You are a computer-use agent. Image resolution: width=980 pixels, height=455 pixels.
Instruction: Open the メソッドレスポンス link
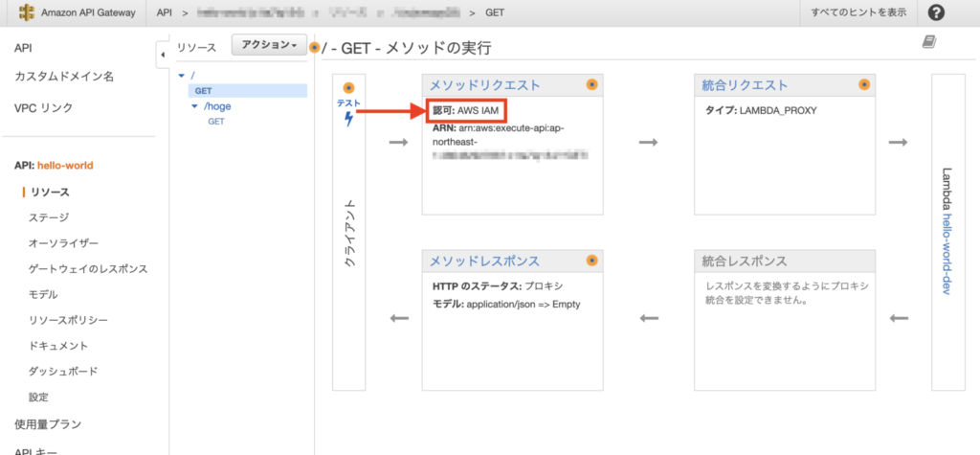pos(484,261)
